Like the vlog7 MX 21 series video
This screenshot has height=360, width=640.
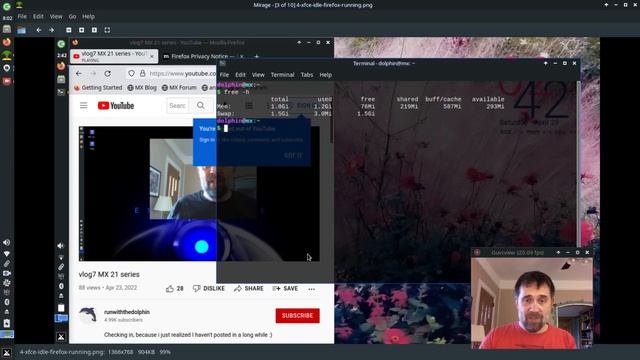175,289
